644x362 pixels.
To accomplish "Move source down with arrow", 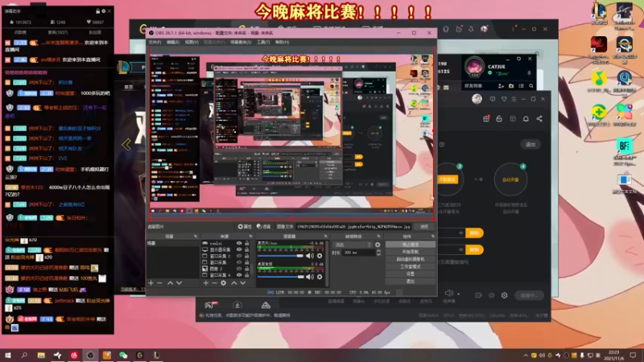I will (x=243, y=283).
